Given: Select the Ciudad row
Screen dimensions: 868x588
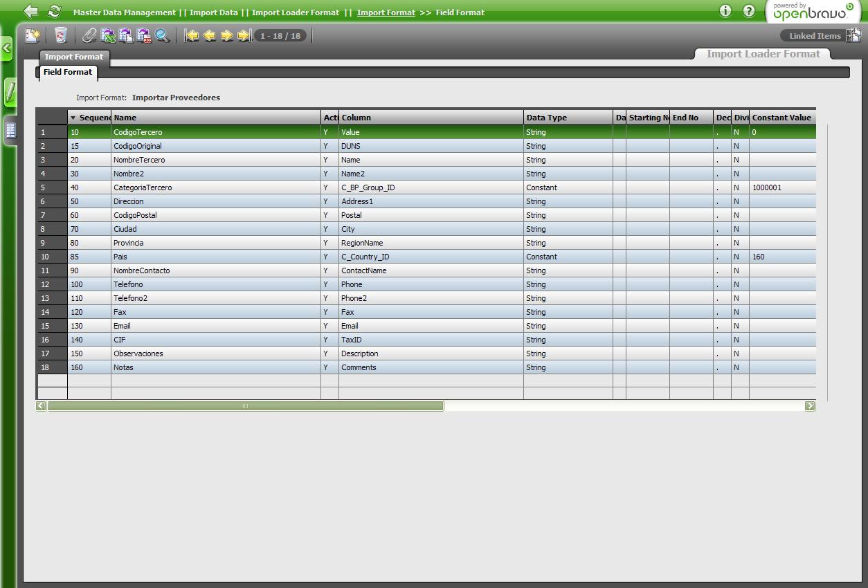Looking at the screenshot, I should tap(426, 229).
